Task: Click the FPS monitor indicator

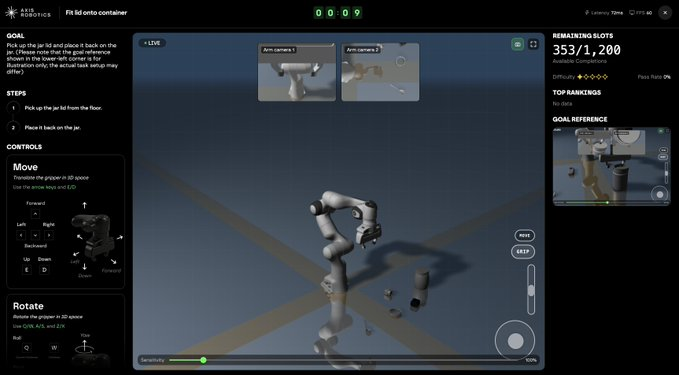Action: click(x=640, y=13)
